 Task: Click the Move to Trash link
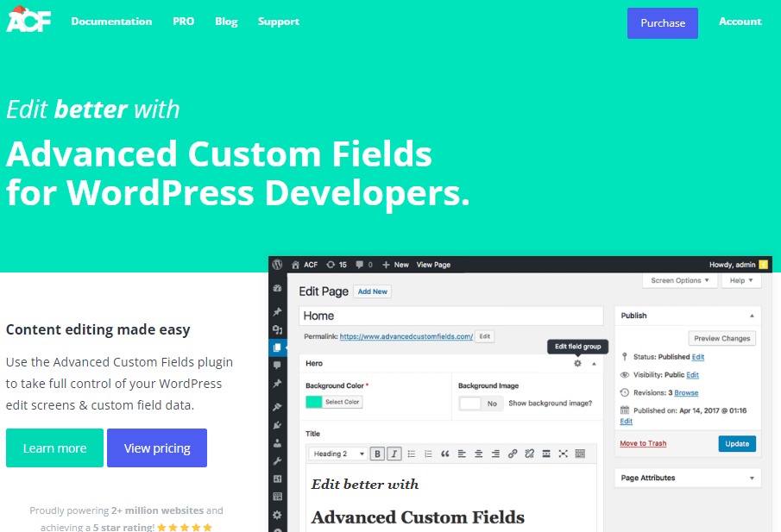(643, 443)
